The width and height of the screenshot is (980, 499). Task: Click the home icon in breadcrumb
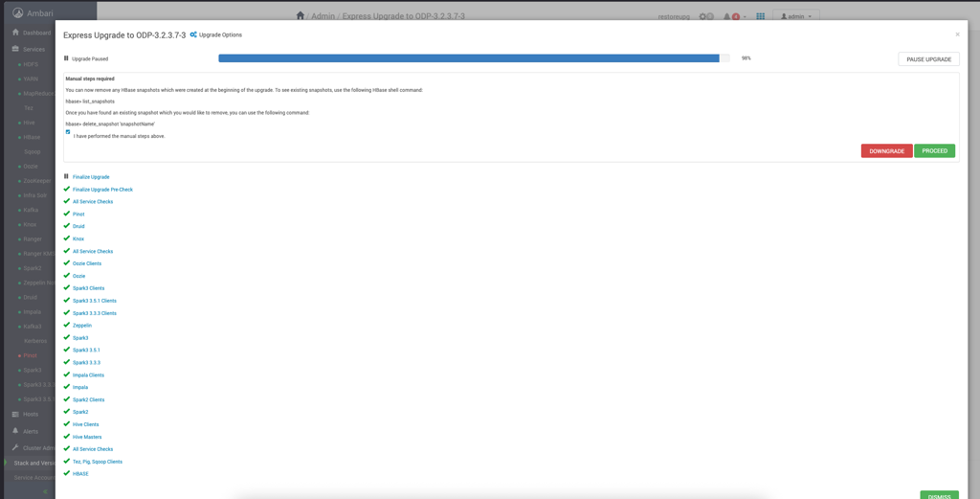point(301,15)
